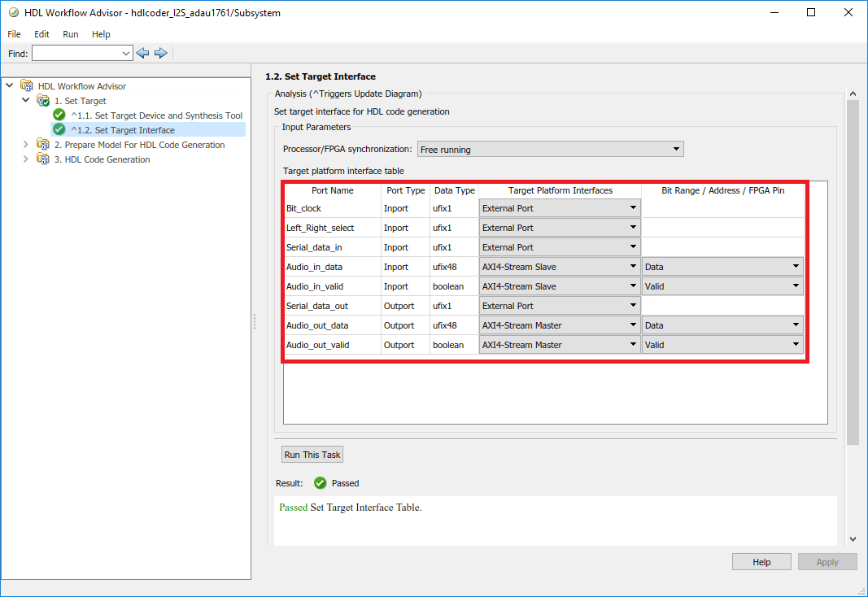Click the Set Target folder icon

coord(43,101)
